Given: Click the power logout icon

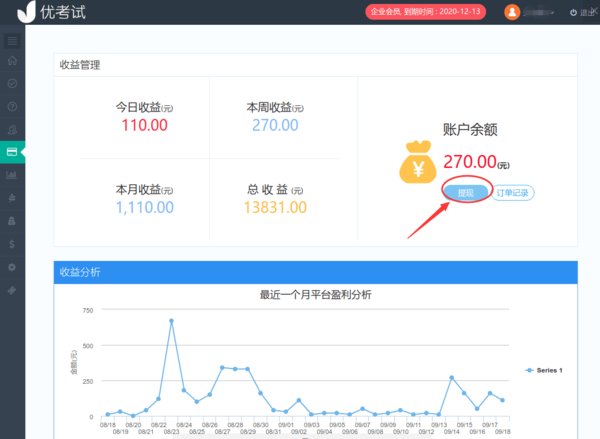Looking at the screenshot, I should (x=573, y=13).
